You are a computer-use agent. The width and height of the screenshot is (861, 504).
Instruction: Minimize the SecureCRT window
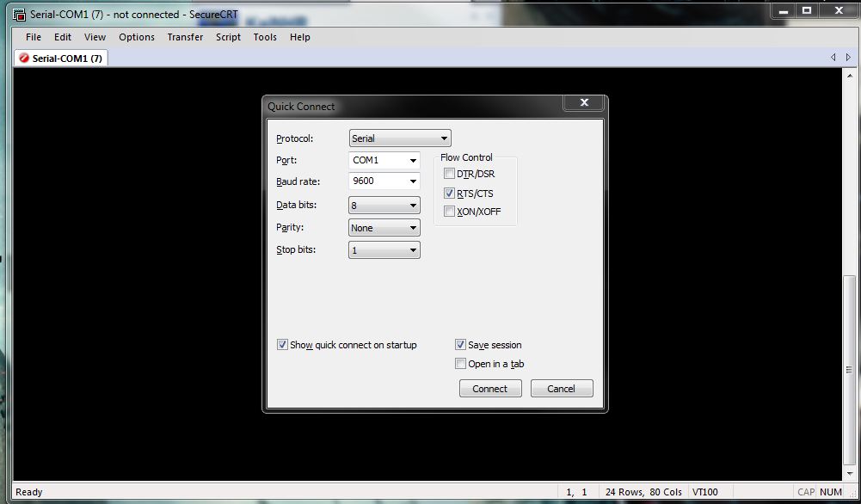[x=784, y=10]
